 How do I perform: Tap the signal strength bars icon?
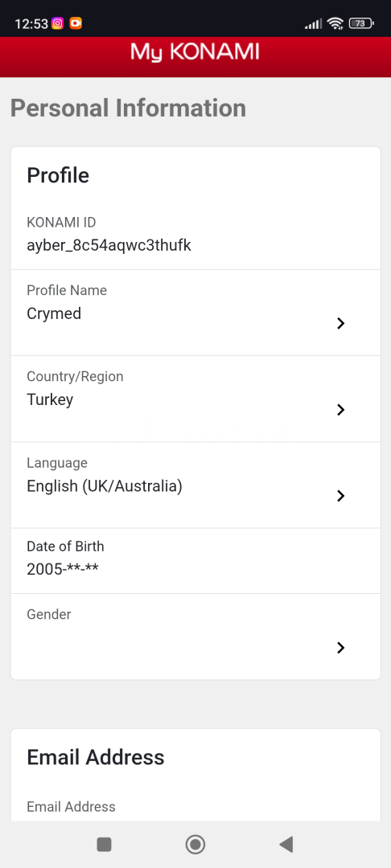tap(313, 24)
